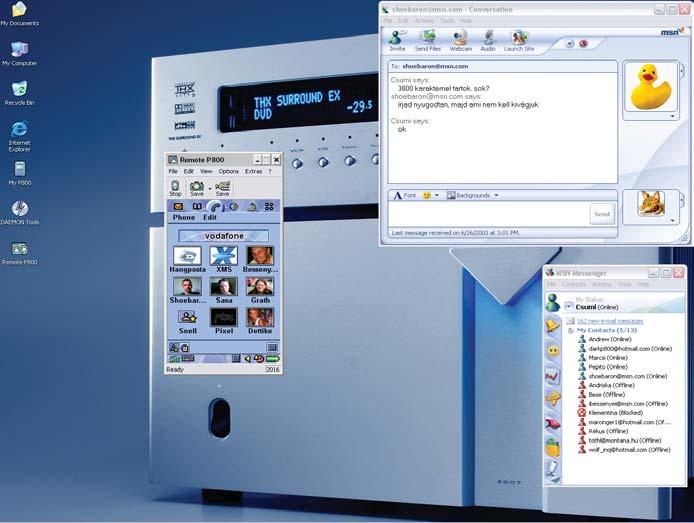This screenshot has height=523, width=694.
Task: Open Contacts menu in MSN Messenger
Action: click(574, 284)
